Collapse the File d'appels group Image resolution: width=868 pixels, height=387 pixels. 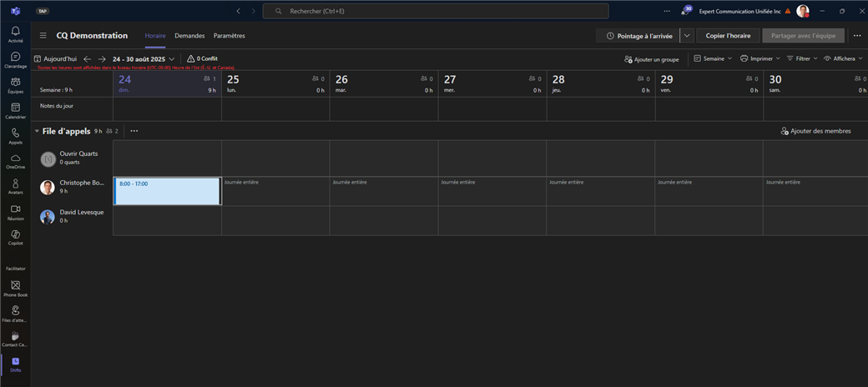(37, 131)
